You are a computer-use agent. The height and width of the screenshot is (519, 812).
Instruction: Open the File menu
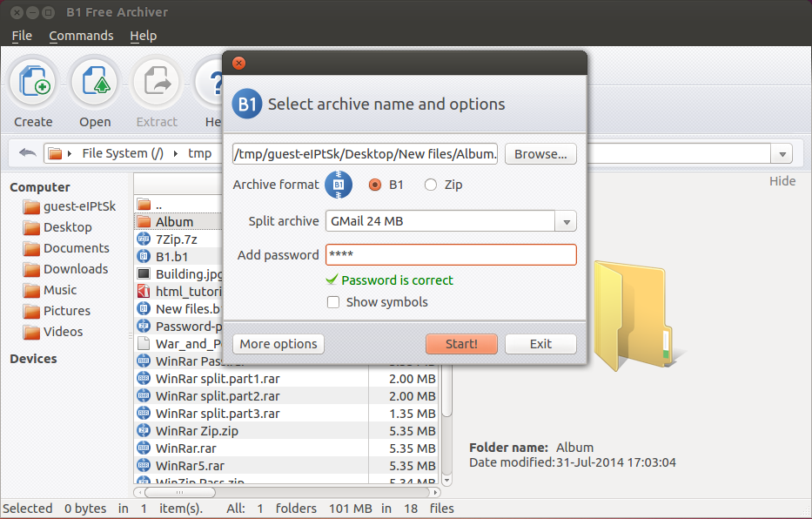tap(22, 36)
